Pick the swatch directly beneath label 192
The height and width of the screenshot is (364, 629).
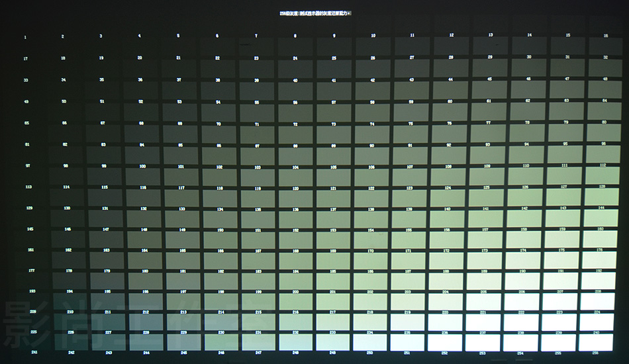tap(601, 281)
